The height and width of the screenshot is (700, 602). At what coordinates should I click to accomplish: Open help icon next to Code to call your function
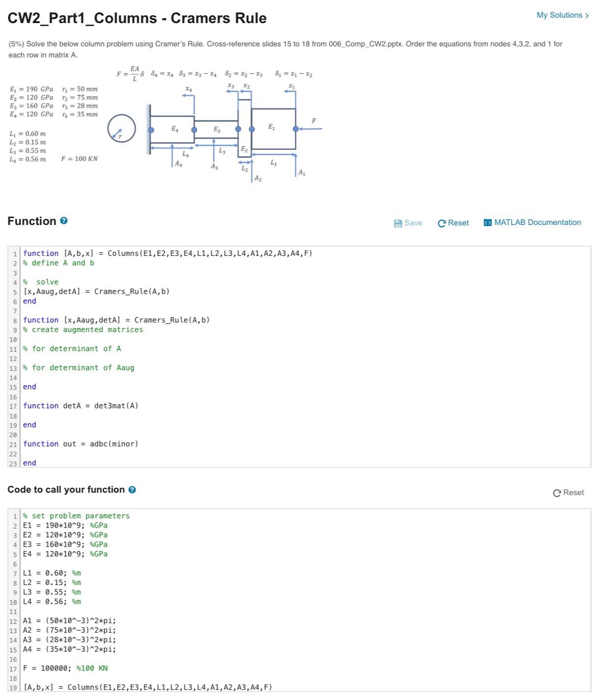point(131,489)
